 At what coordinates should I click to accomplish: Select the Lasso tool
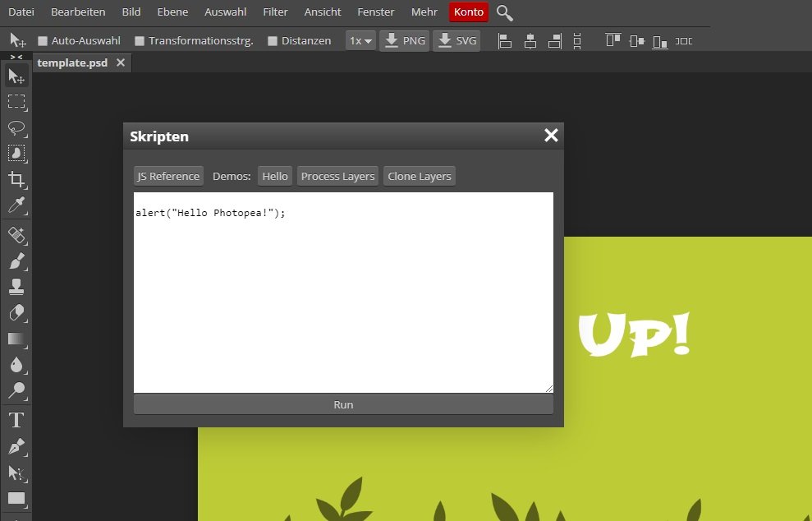click(16, 127)
